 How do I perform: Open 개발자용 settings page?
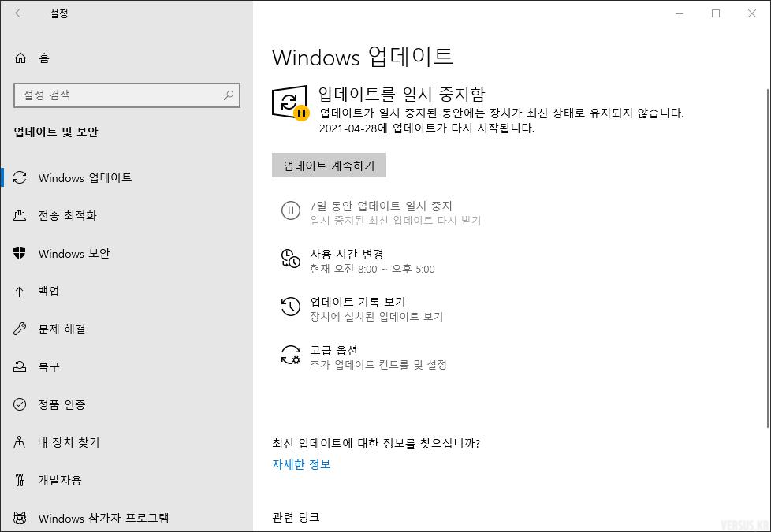click(59, 480)
